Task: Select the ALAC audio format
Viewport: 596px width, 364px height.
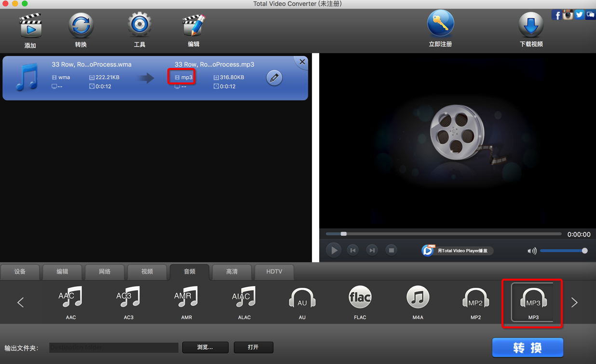Action: coord(244,303)
